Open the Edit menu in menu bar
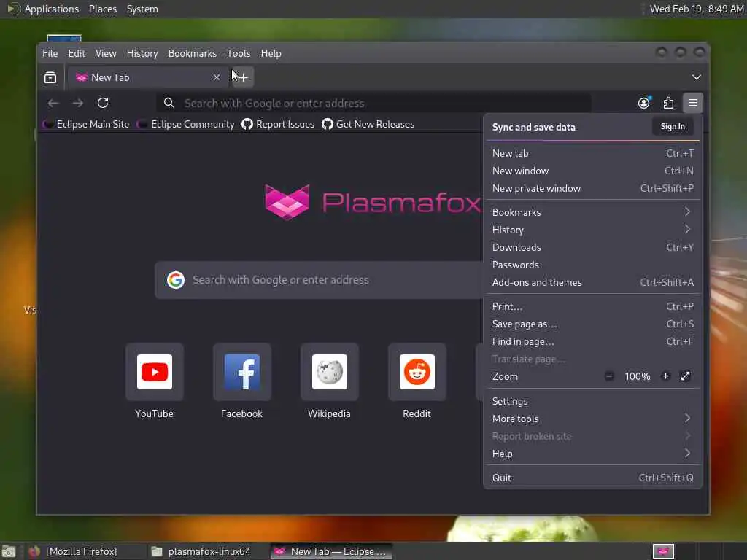Viewport: 747px width, 560px height. click(77, 53)
